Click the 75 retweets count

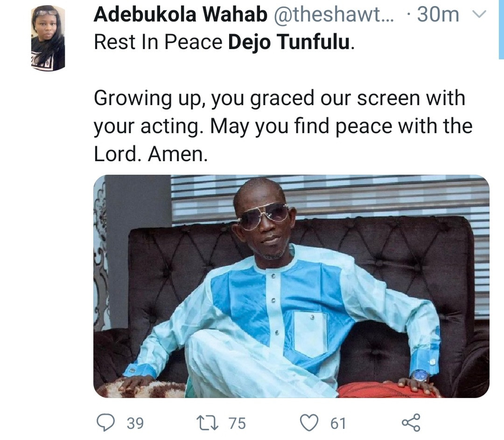(237, 424)
